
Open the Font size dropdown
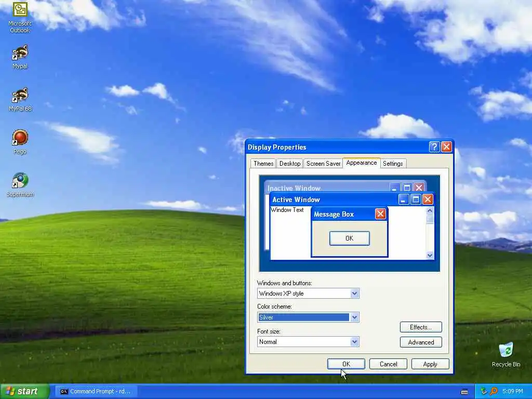(x=354, y=342)
